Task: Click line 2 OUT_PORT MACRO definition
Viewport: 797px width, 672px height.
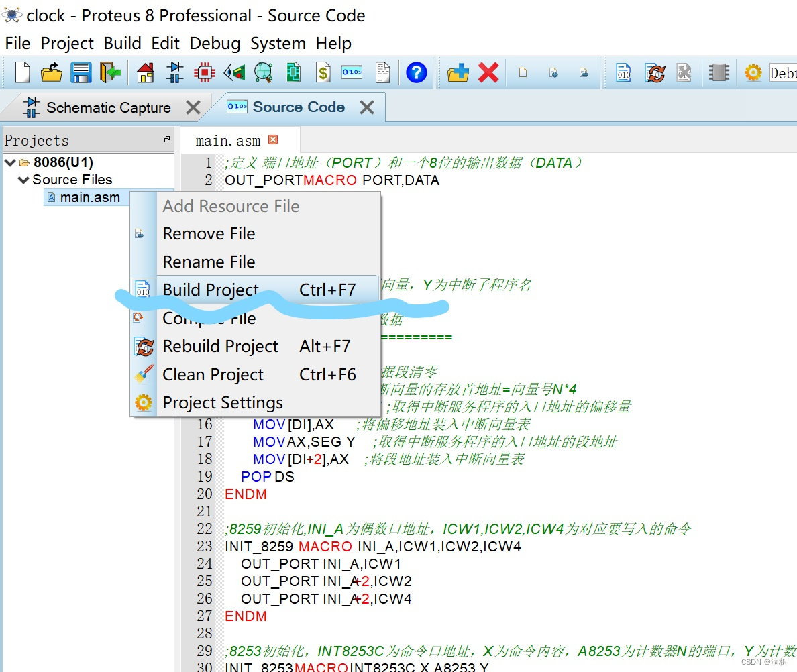Action: (x=332, y=180)
